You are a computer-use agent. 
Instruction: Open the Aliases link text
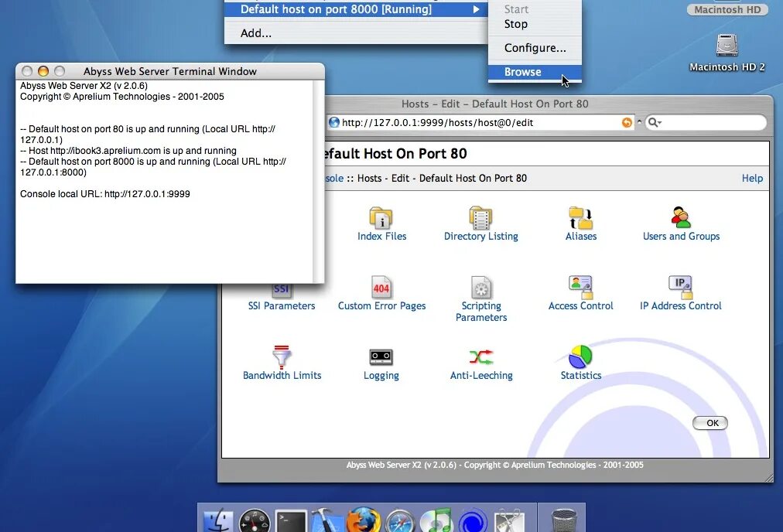click(x=581, y=236)
